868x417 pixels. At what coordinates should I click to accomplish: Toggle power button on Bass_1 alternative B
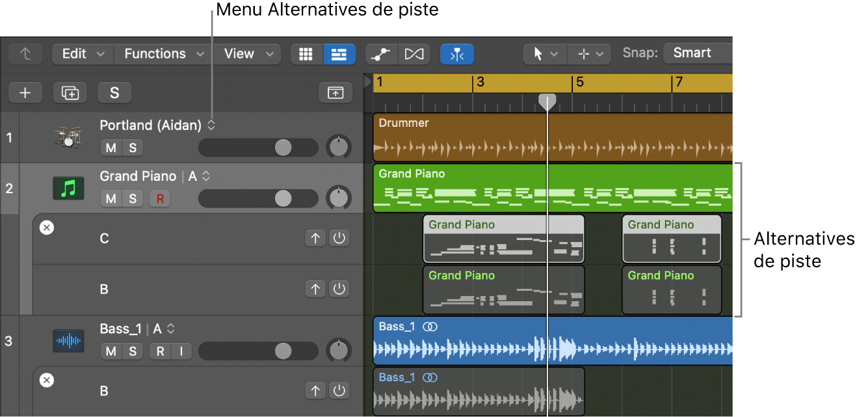(339, 390)
